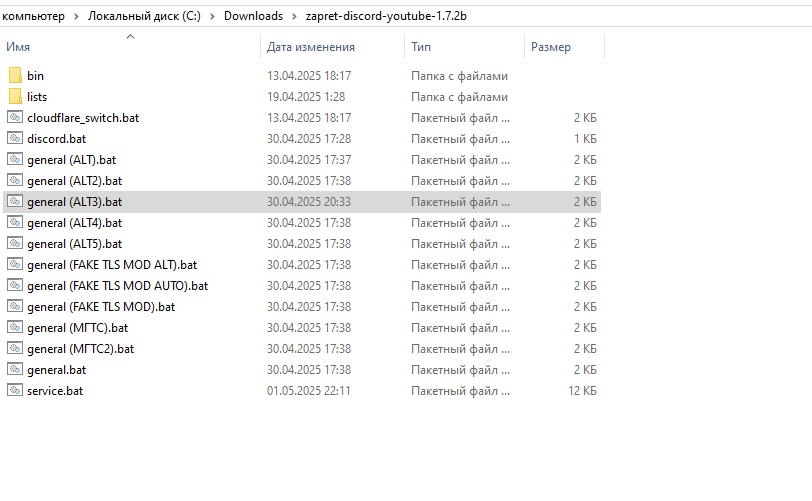Select general (FAKE TLS MOD).bat icon

pyautogui.click(x=14, y=306)
